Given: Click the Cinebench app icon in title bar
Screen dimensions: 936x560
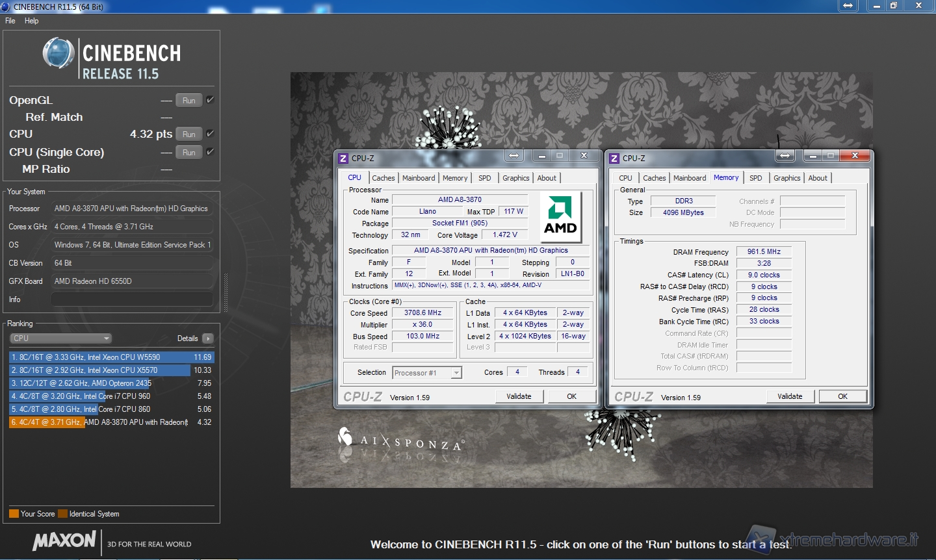Looking at the screenshot, I should [x=6, y=6].
